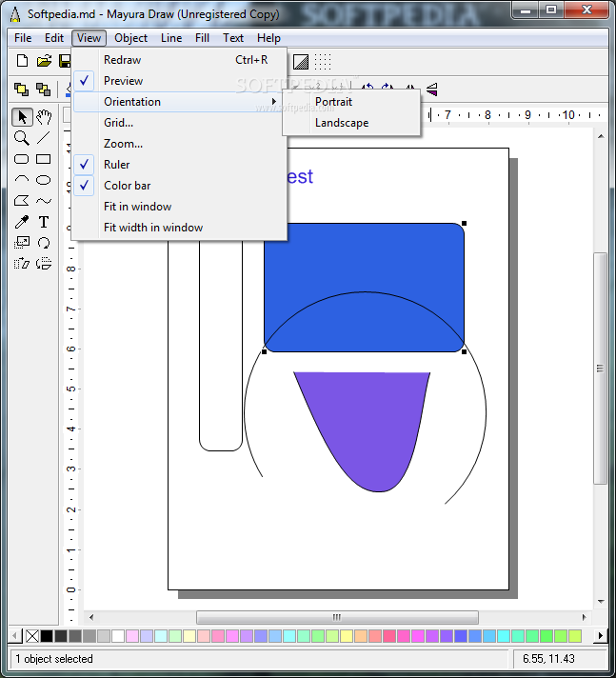Image resolution: width=616 pixels, height=678 pixels.
Task: Select the dashed ellipse rotate tool
Action: pyautogui.click(x=43, y=264)
